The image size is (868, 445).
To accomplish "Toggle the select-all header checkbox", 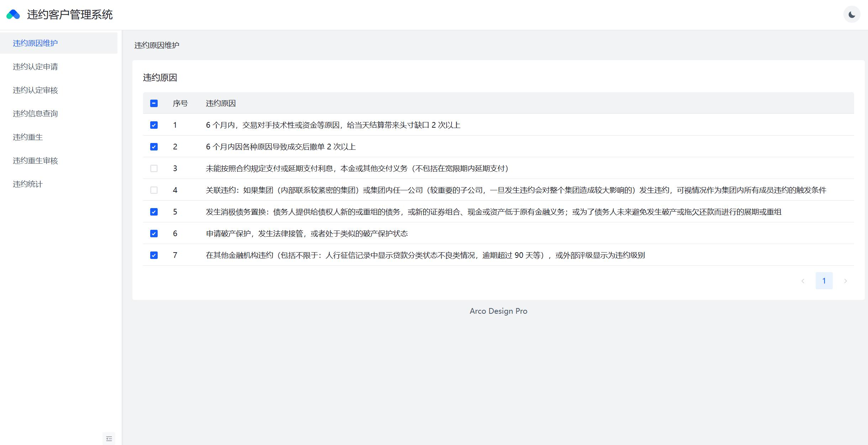I will pos(154,104).
